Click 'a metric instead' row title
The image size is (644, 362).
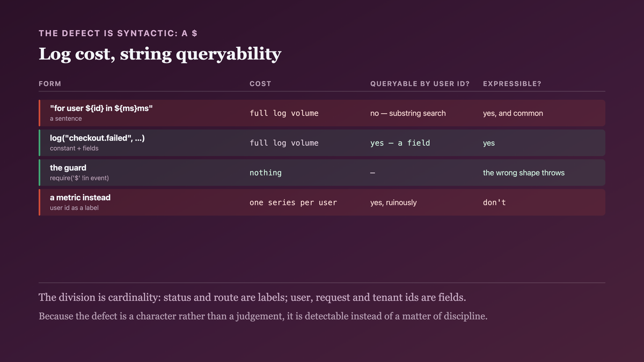click(x=80, y=197)
